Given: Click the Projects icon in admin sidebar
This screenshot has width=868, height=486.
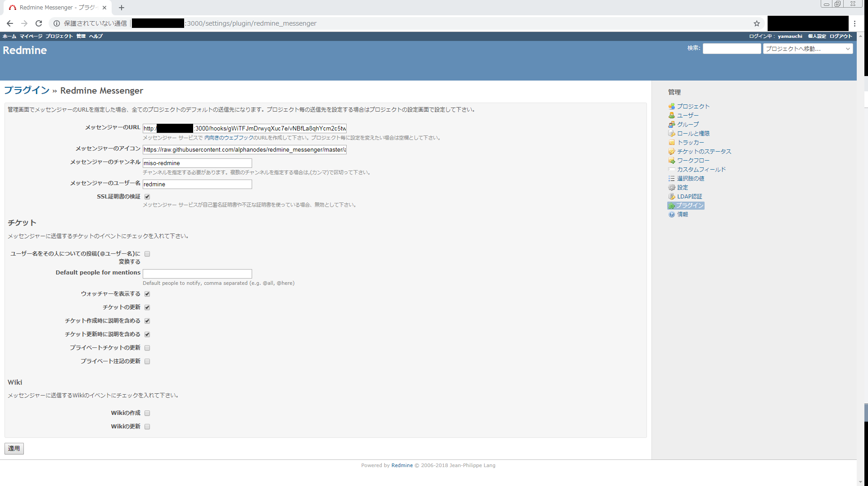Looking at the screenshot, I should [671, 107].
